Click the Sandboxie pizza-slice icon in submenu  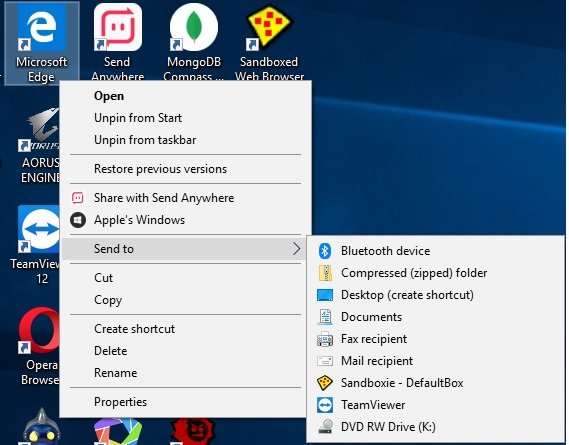point(325,383)
